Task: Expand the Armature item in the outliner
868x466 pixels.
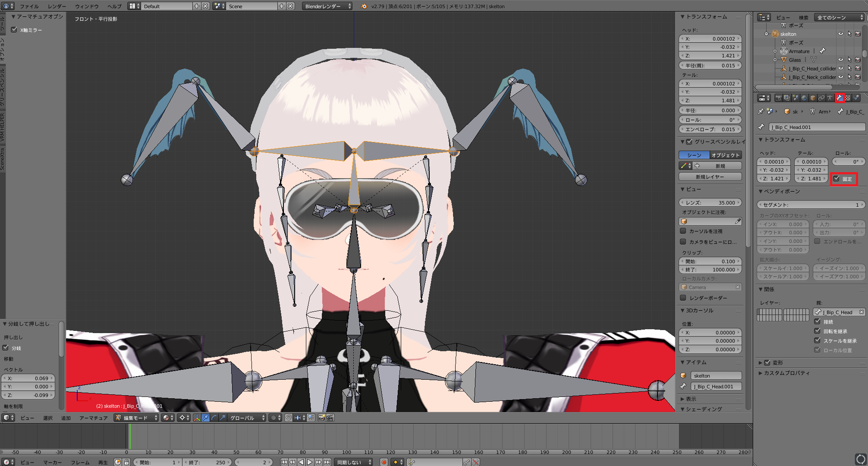Action: (774, 51)
